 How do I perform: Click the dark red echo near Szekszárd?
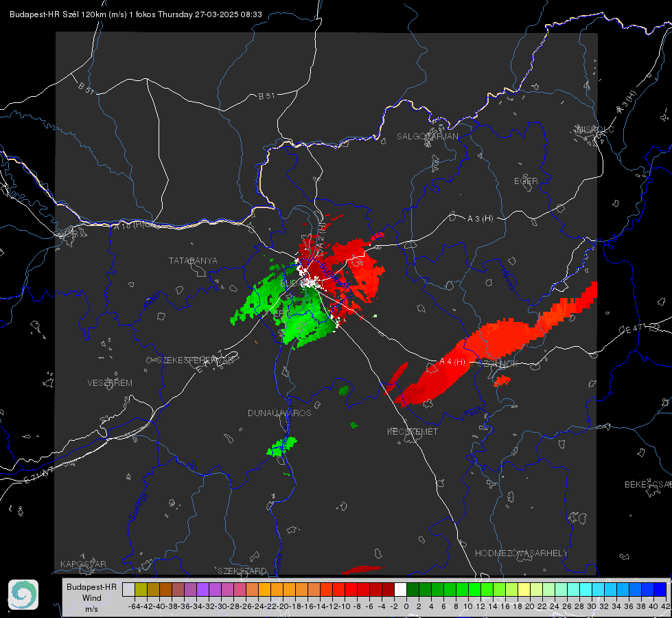click(x=363, y=569)
